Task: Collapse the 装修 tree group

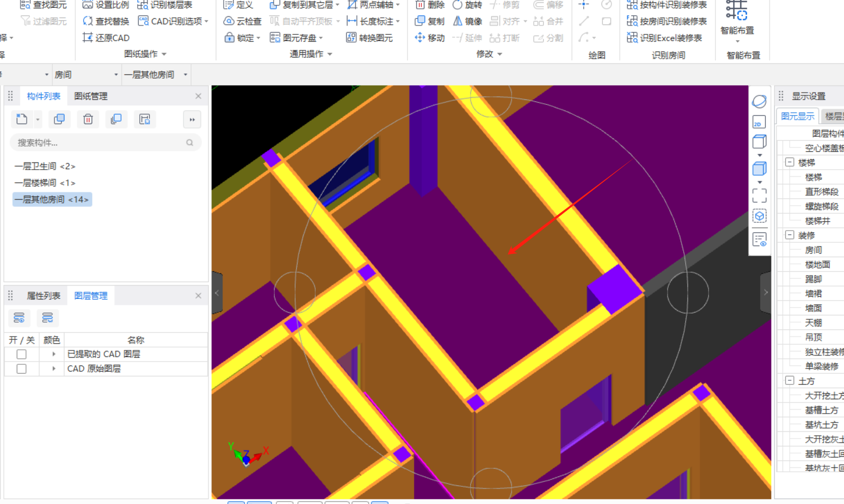Action: coord(790,235)
